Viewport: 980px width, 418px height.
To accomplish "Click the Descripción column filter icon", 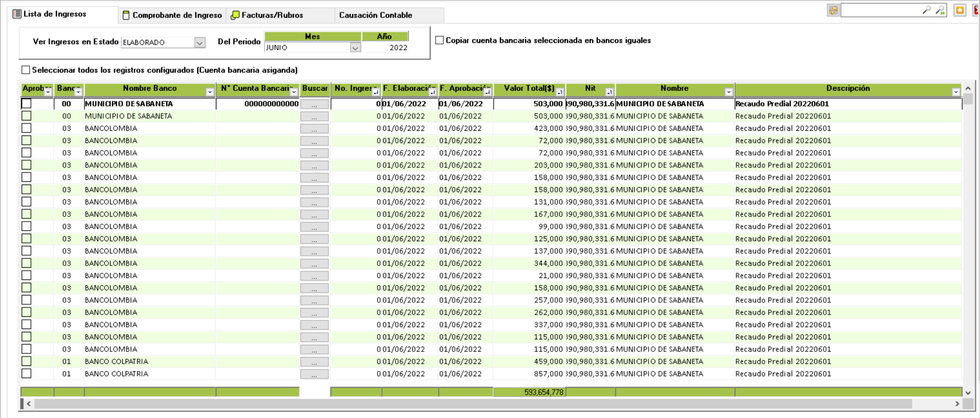I will click(956, 92).
